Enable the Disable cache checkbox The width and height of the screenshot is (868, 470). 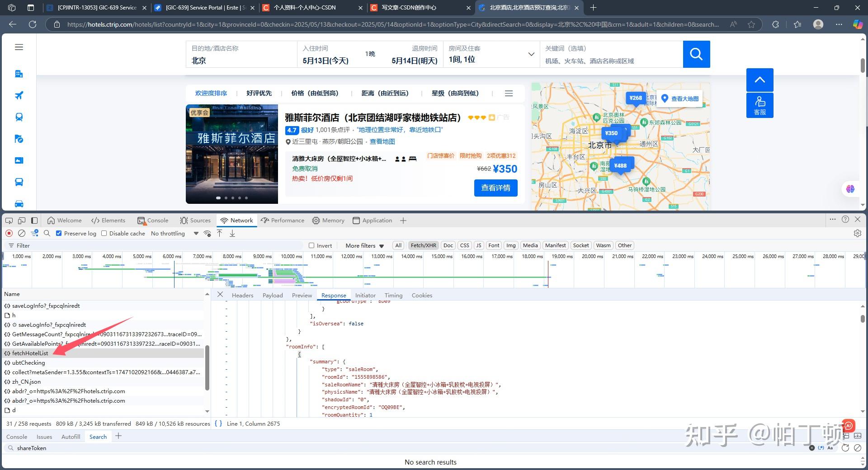click(104, 233)
